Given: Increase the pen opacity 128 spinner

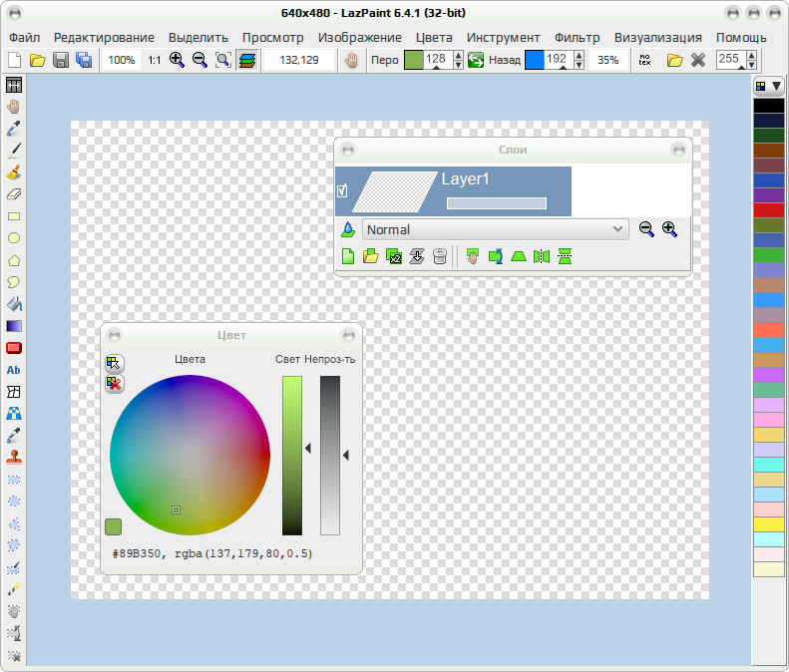Looking at the screenshot, I should pos(458,55).
